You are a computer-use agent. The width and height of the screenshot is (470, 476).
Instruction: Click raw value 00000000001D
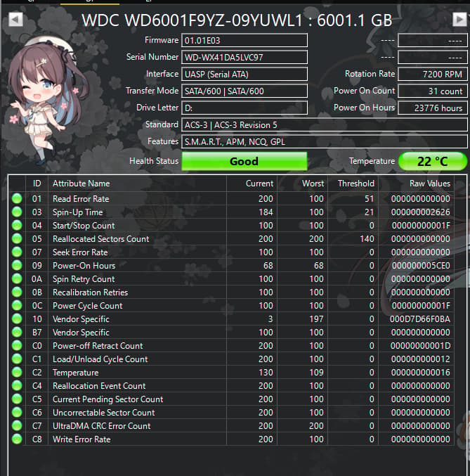click(x=421, y=346)
